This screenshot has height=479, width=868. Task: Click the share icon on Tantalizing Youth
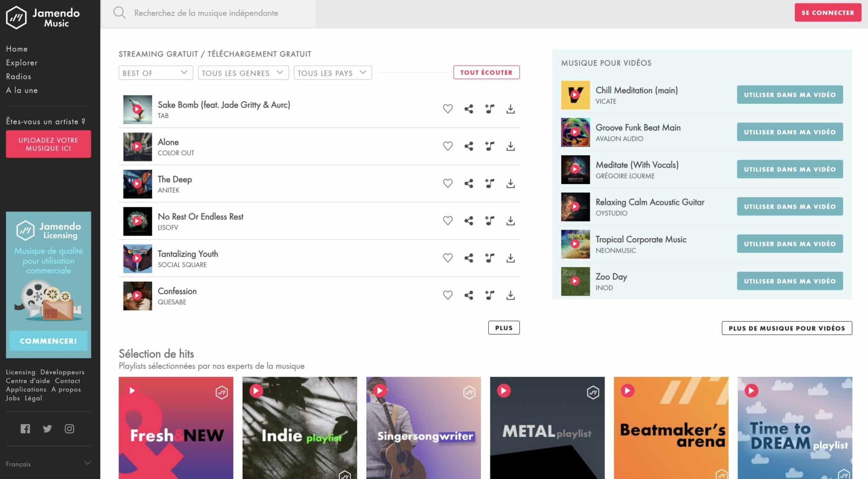coord(469,258)
